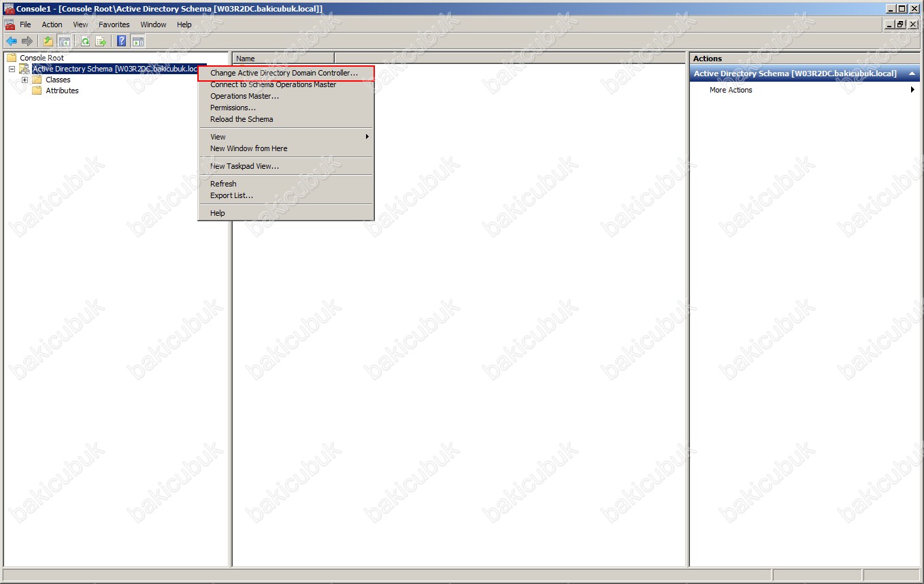Select Connect to Schema Operations Master
This screenshot has width=924, height=584.
point(286,84)
